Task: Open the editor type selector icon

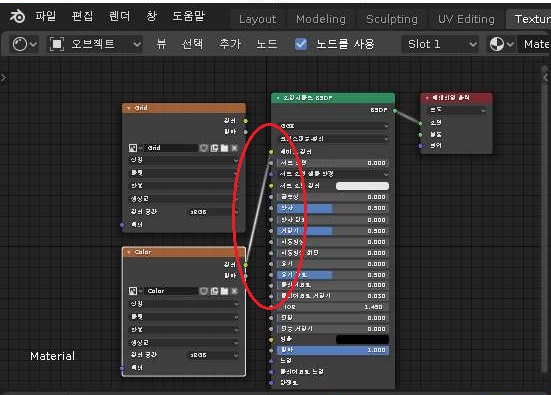Action: click(24, 44)
